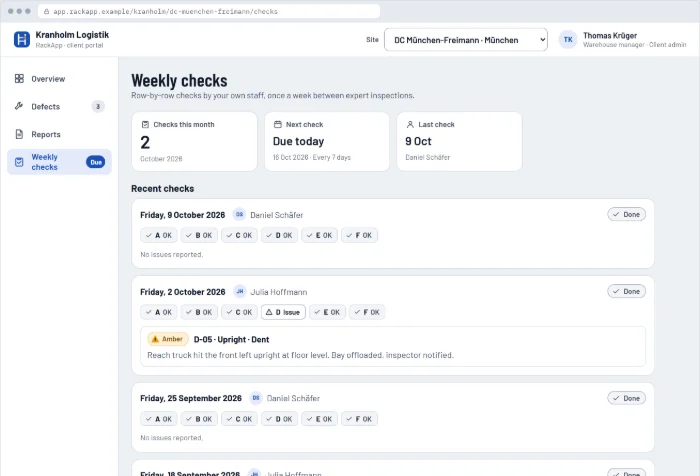Screen dimensions: 700x476
Task: Click the Reports document icon
Action: point(19,134)
